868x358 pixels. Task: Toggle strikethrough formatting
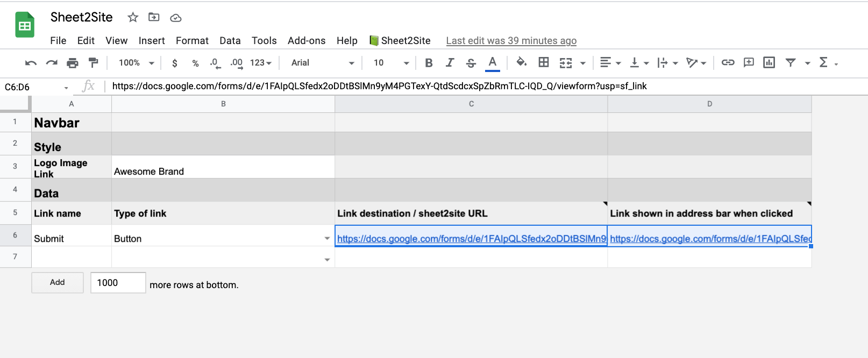tap(471, 63)
